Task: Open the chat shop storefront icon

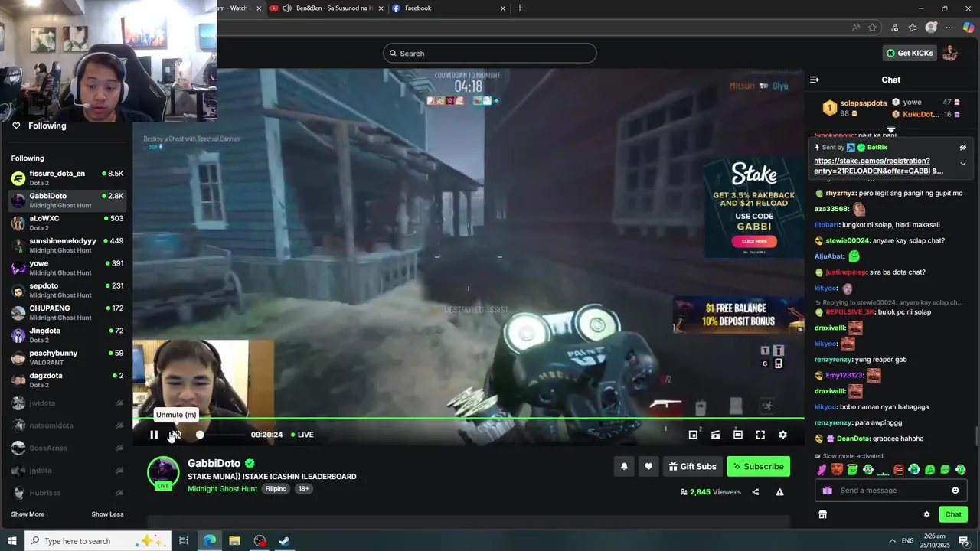Action: pos(822,515)
